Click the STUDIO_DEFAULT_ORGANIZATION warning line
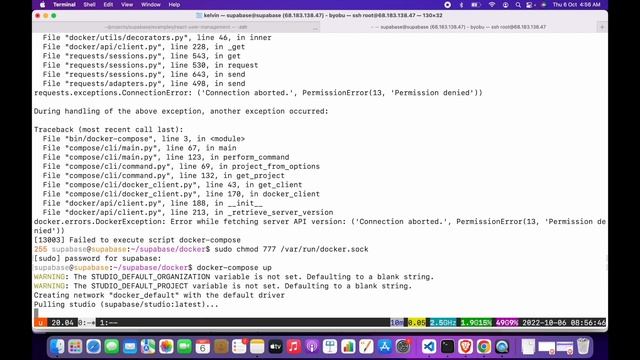The width and height of the screenshot is (640, 360). click(x=234, y=277)
